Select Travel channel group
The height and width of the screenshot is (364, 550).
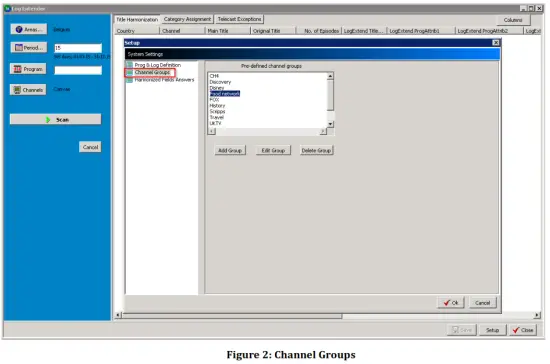[216, 117]
